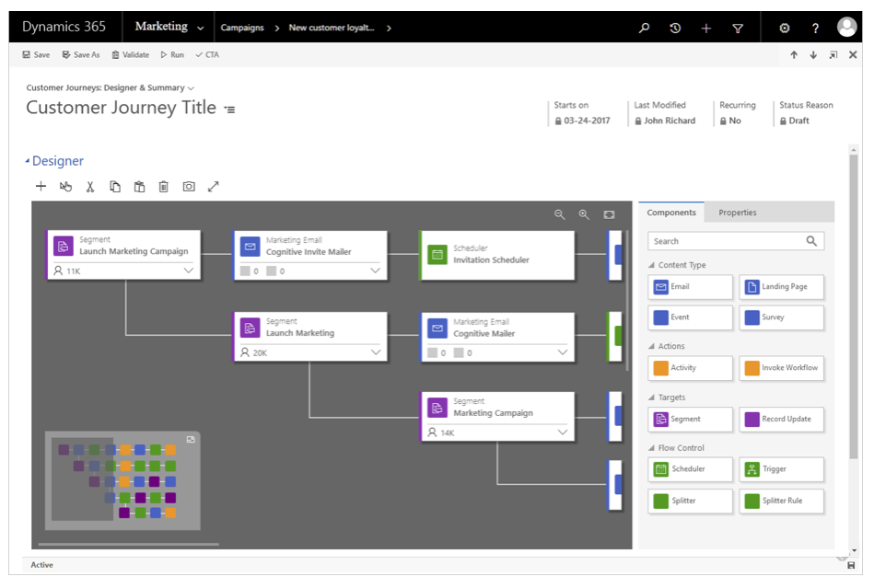This screenshot has height=588, width=874.
Task: Click the fit-to-screen icon on canvas
Action: tap(610, 215)
